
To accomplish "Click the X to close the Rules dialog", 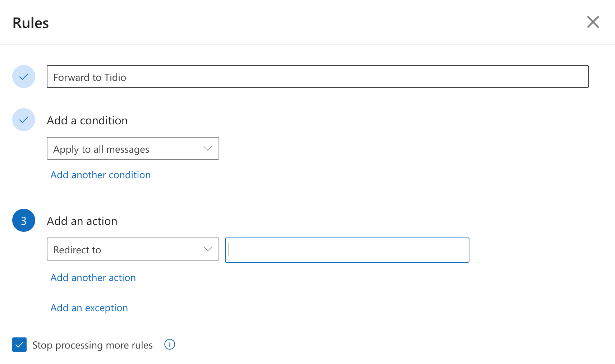I will point(593,22).
